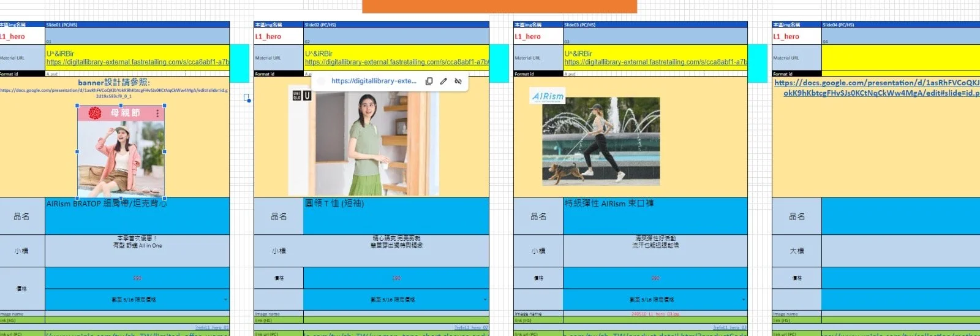Select the Format id label in Slide04 block

[797, 74]
